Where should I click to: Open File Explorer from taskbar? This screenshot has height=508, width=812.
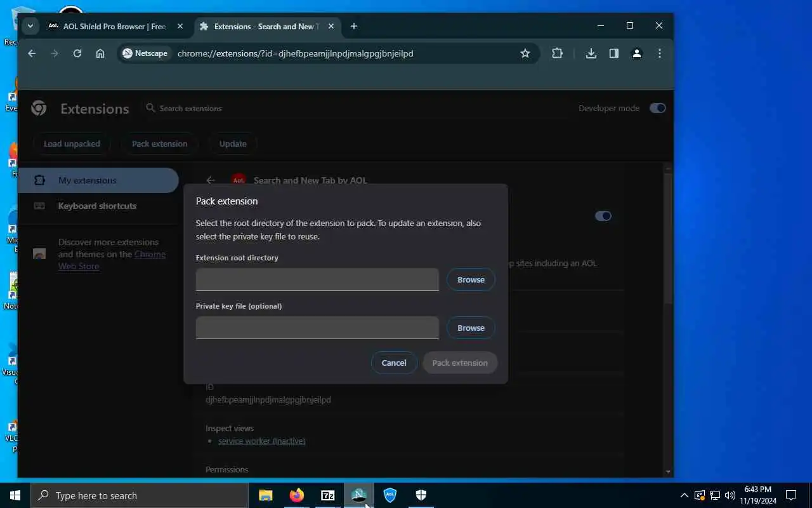(266, 495)
